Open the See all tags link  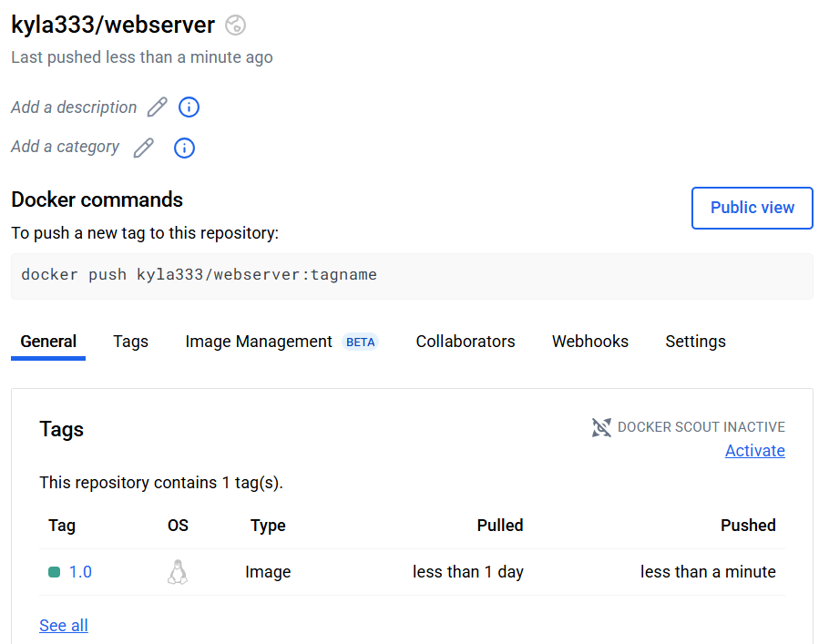click(64, 625)
